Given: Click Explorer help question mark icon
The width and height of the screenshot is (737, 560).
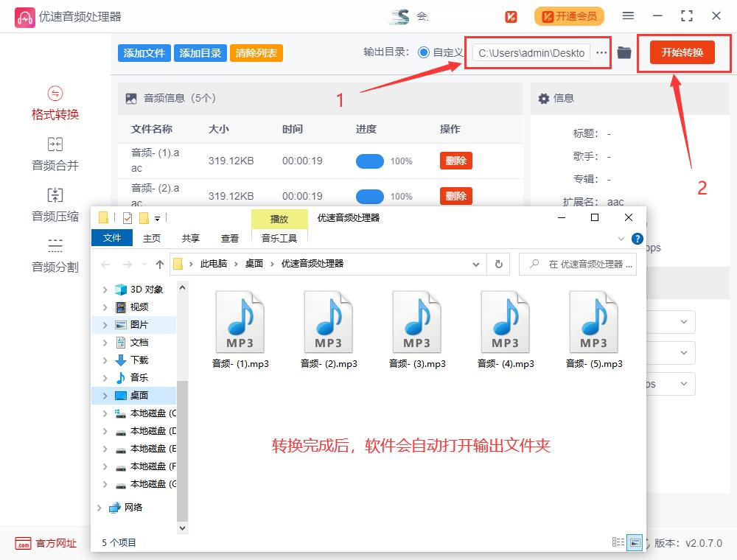Looking at the screenshot, I should click(638, 239).
